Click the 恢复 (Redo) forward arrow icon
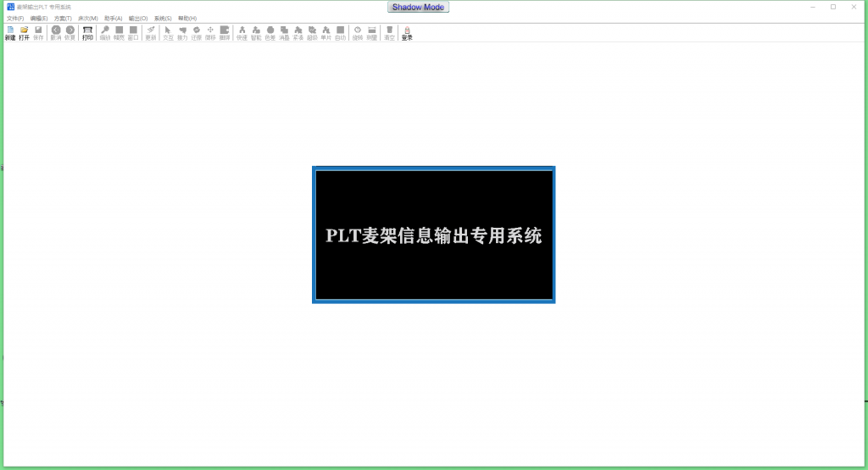This screenshot has width=868, height=470. coord(70,32)
